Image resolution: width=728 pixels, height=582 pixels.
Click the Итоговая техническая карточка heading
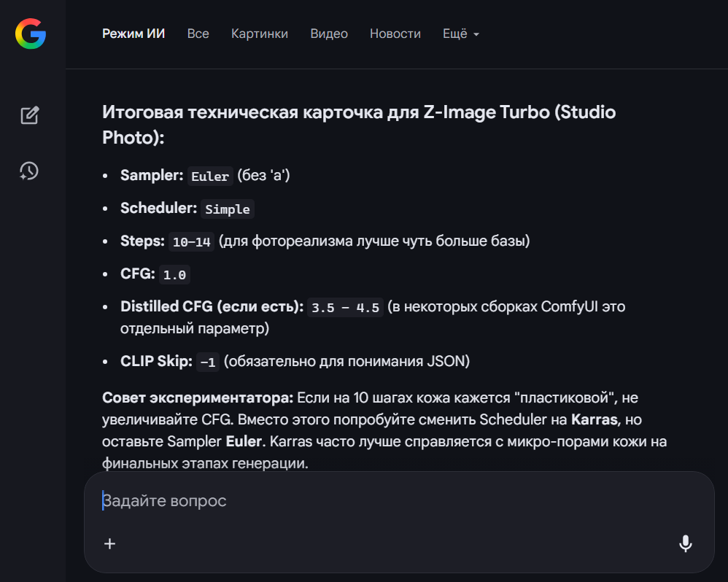click(x=359, y=125)
